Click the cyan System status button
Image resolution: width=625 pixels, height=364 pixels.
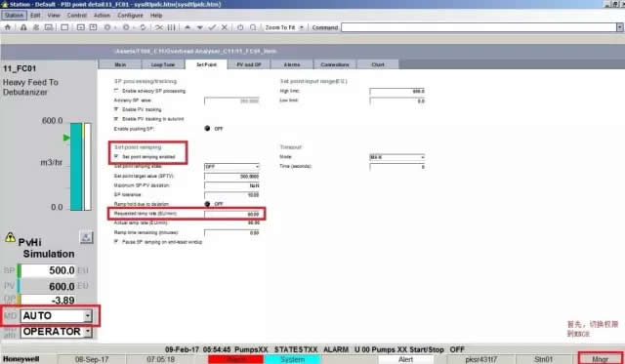(292, 360)
